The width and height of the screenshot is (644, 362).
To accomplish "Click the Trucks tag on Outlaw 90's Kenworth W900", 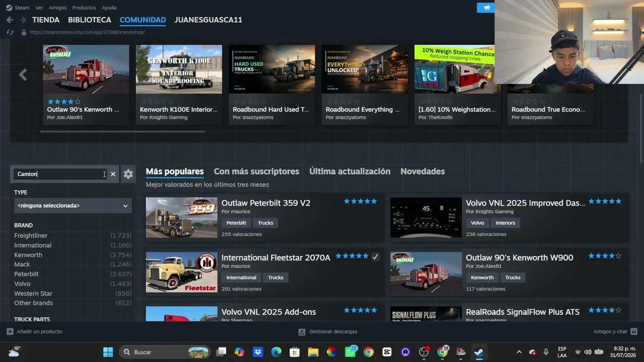I will [513, 278].
